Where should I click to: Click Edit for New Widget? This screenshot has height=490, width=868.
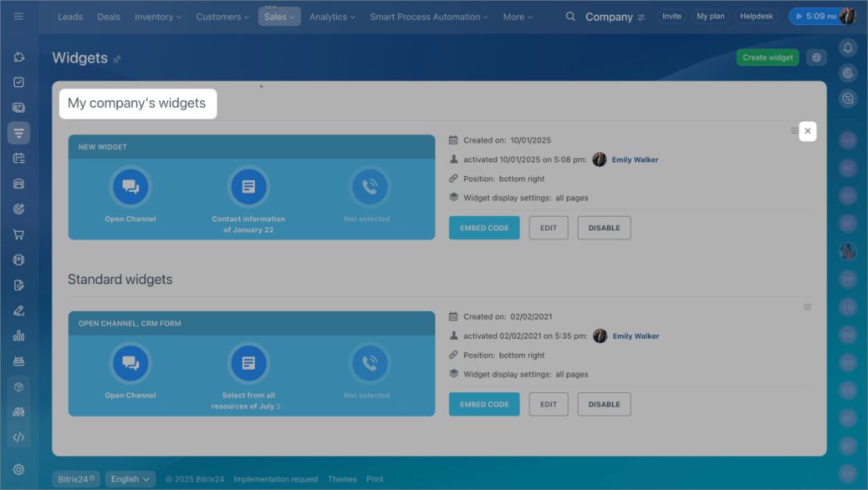tap(548, 228)
